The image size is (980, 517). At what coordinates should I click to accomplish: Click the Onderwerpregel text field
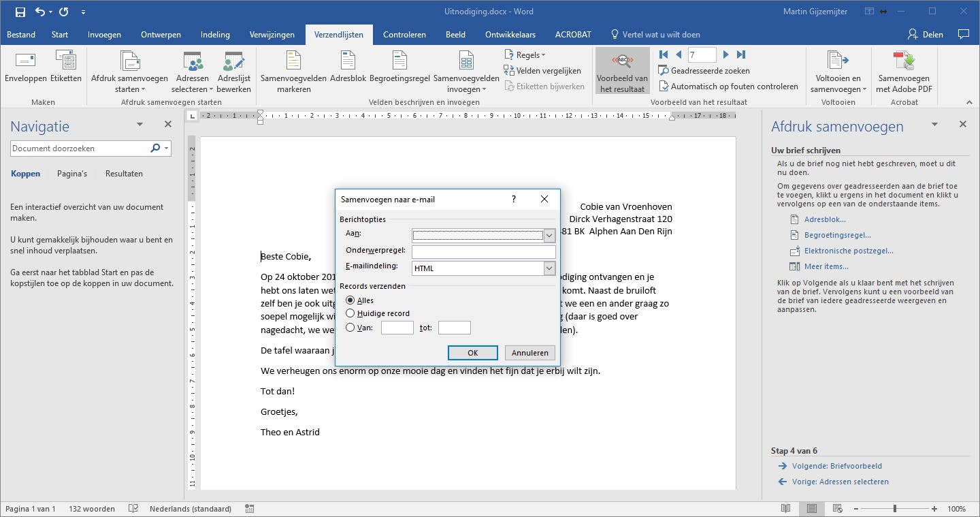coord(483,252)
